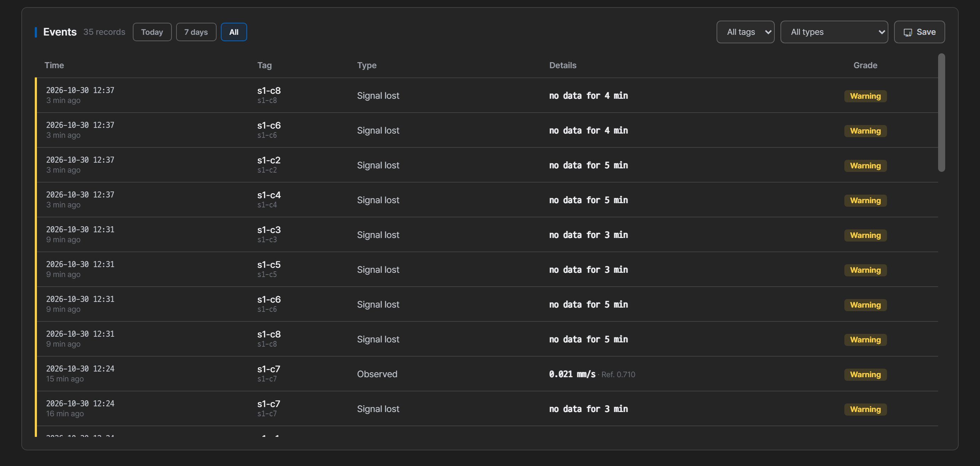Image resolution: width=980 pixels, height=466 pixels.
Task: Click the Type column header
Action: [x=367, y=65]
